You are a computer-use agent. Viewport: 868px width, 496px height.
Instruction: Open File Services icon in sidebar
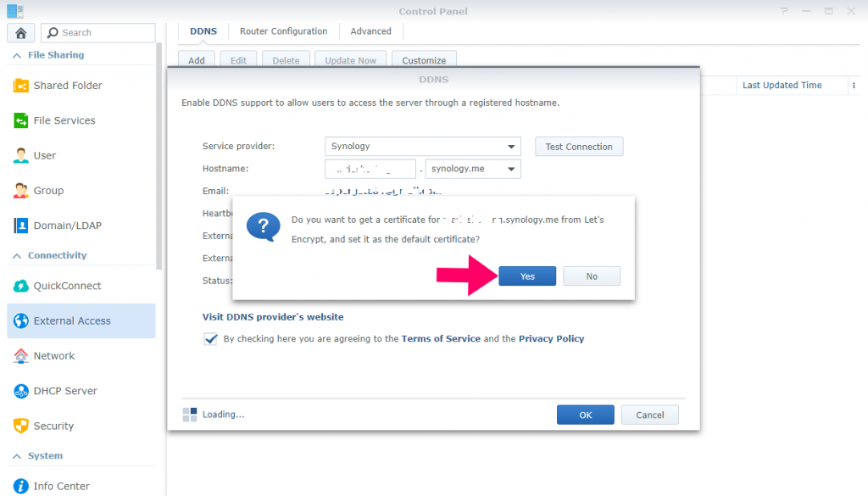[x=21, y=121]
